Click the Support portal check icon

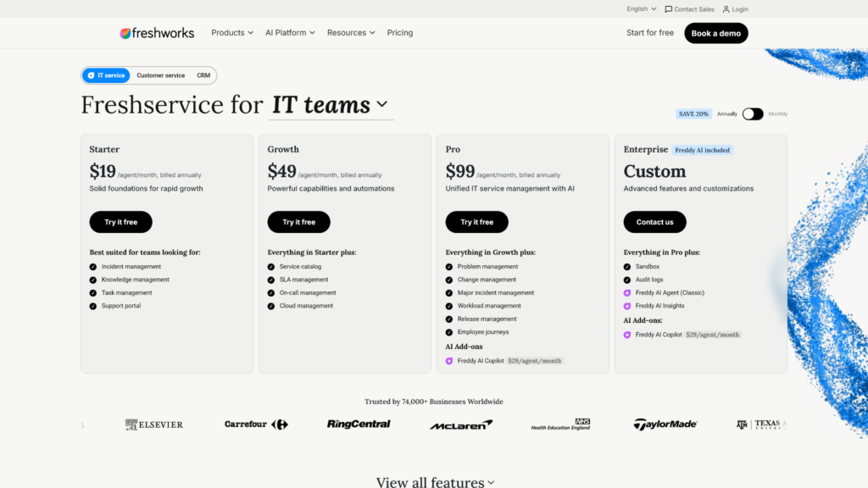coord(93,306)
